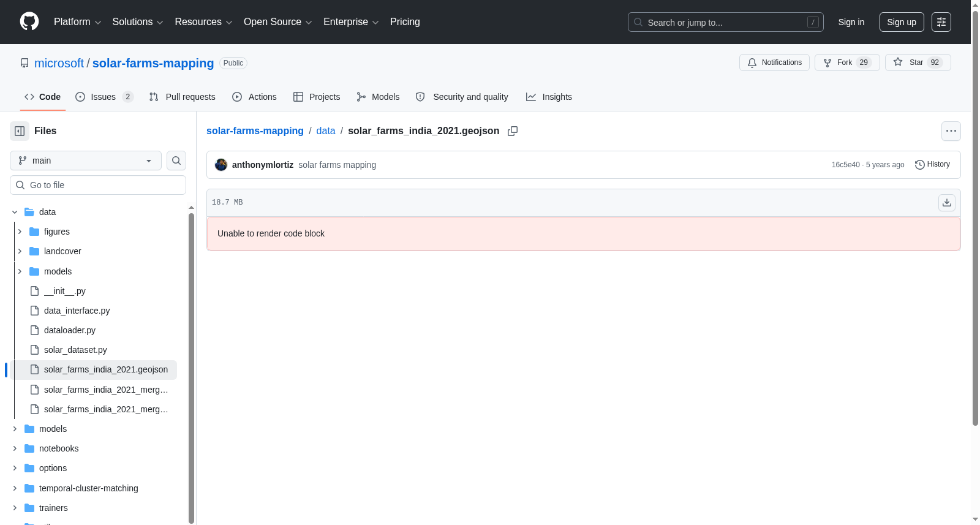Image resolution: width=980 pixels, height=525 pixels.
Task: Open __init__.py in the file tree
Action: point(64,291)
